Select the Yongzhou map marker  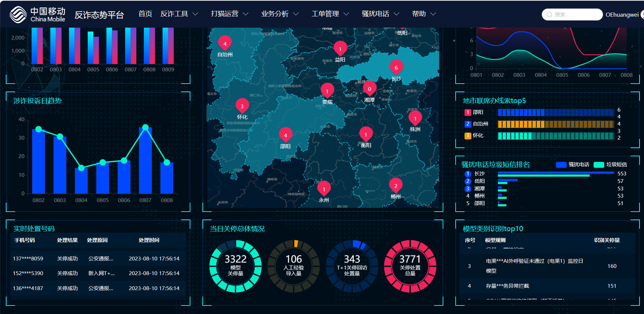324,189
